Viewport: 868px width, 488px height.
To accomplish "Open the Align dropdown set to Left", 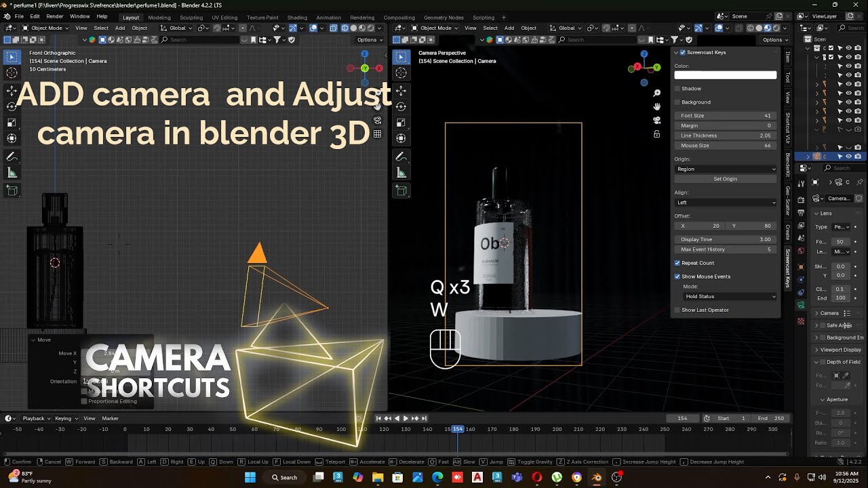I will click(x=726, y=203).
